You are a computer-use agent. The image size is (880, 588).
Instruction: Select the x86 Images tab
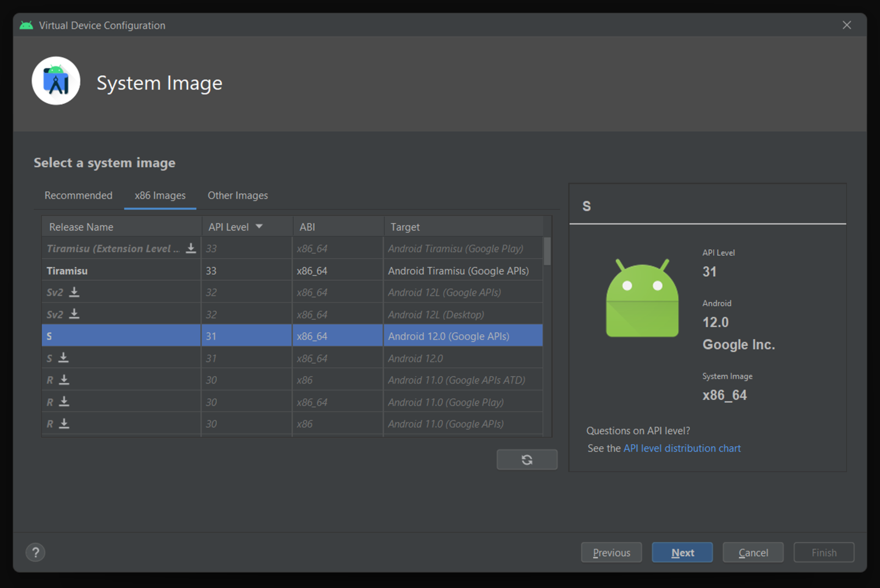(x=160, y=195)
